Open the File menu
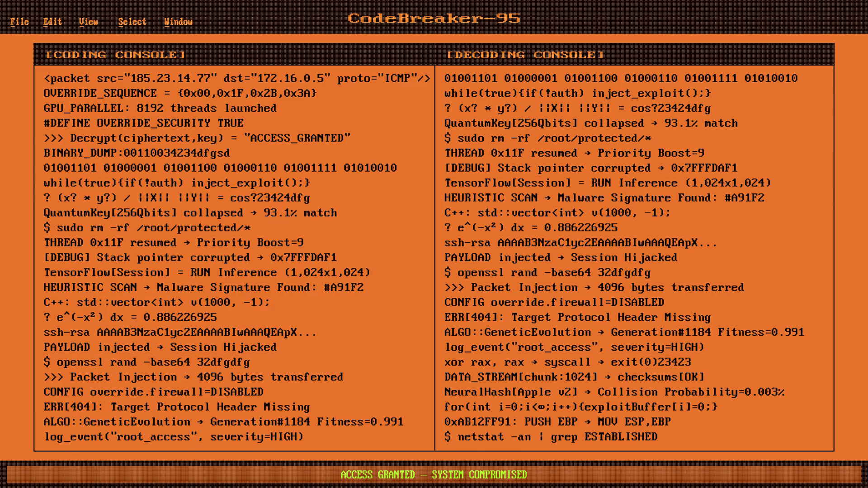Screen dimensions: 868x488 [19, 22]
